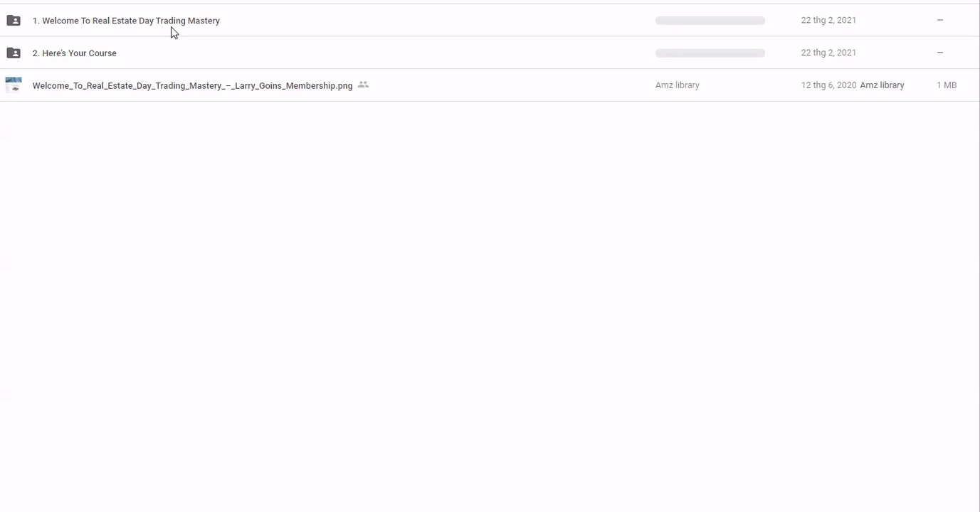Image resolution: width=980 pixels, height=512 pixels.
Task: Click the size dash in Here's Your Course row
Action: 939,53
